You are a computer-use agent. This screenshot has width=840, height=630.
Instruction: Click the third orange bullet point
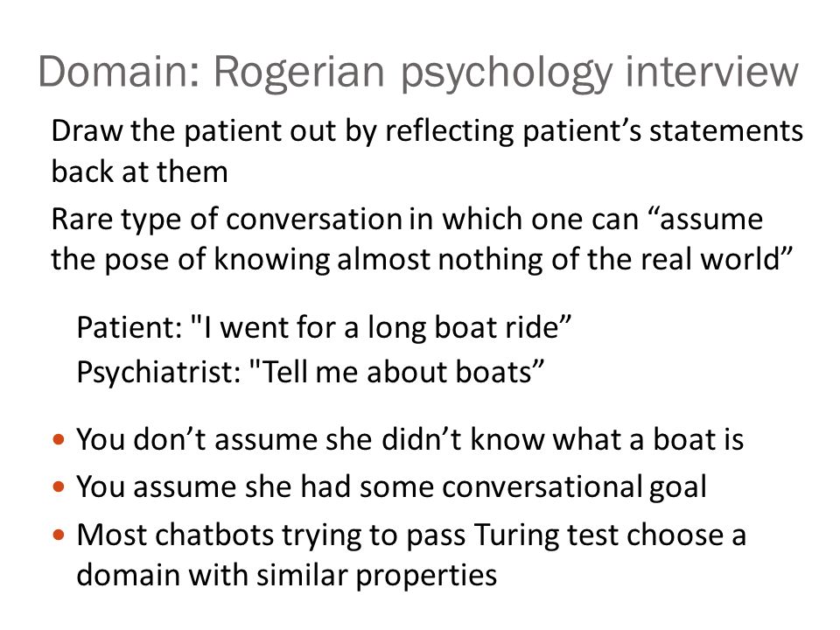59,535
